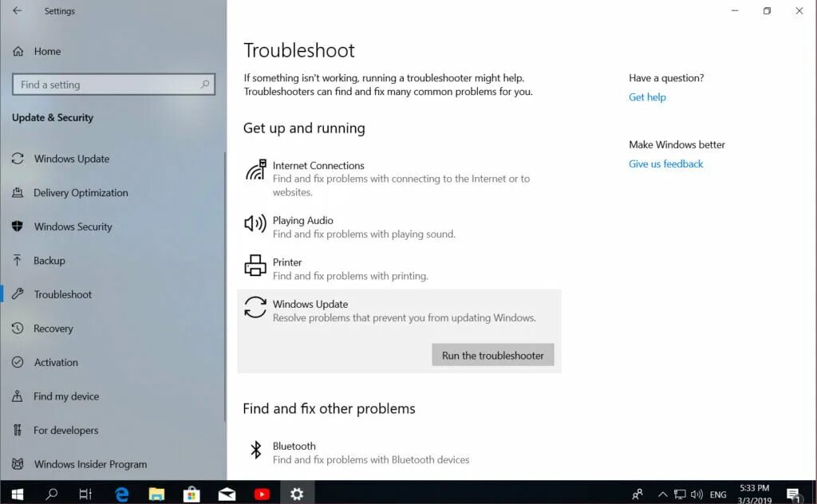Click the Windows Security shield icon

(18, 226)
